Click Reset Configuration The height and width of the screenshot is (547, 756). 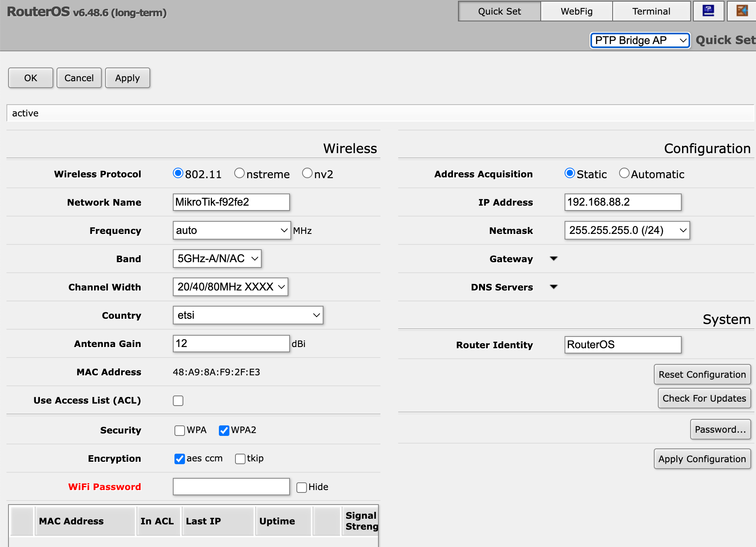[702, 374]
